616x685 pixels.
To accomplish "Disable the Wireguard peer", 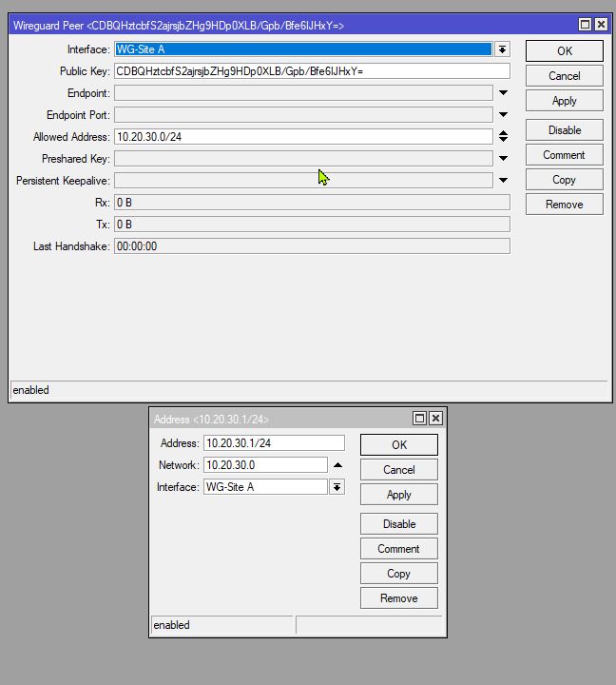I will click(565, 130).
